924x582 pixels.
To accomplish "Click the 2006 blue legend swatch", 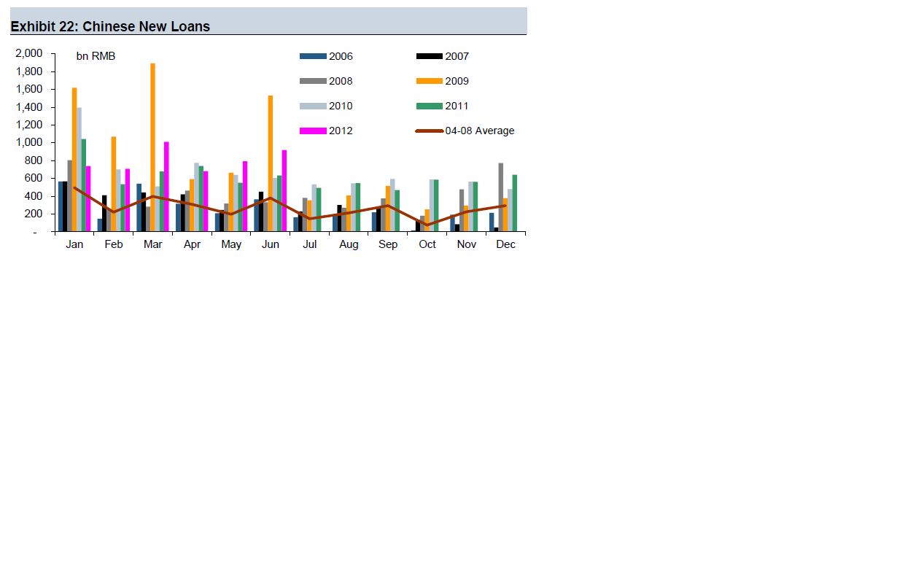I will 313,57.
